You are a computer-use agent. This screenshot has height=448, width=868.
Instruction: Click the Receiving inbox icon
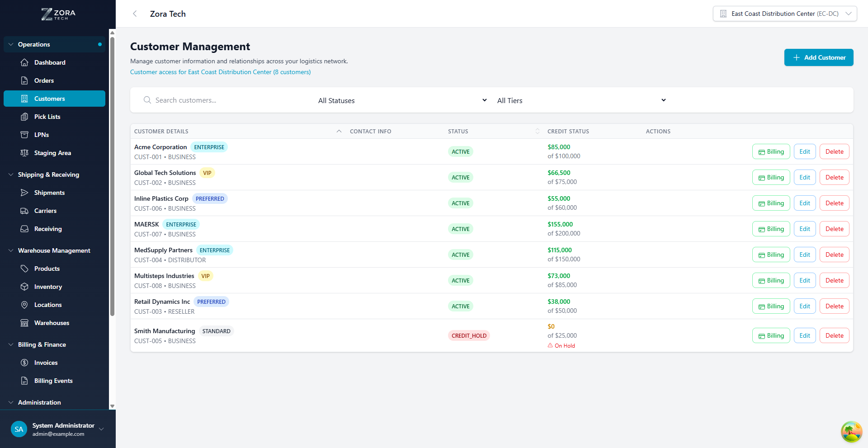[25, 229]
